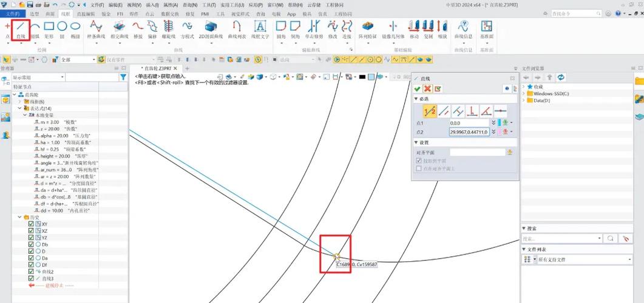
Task: Expand the Data(D:) drive node
Action: click(x=524, y=100)
